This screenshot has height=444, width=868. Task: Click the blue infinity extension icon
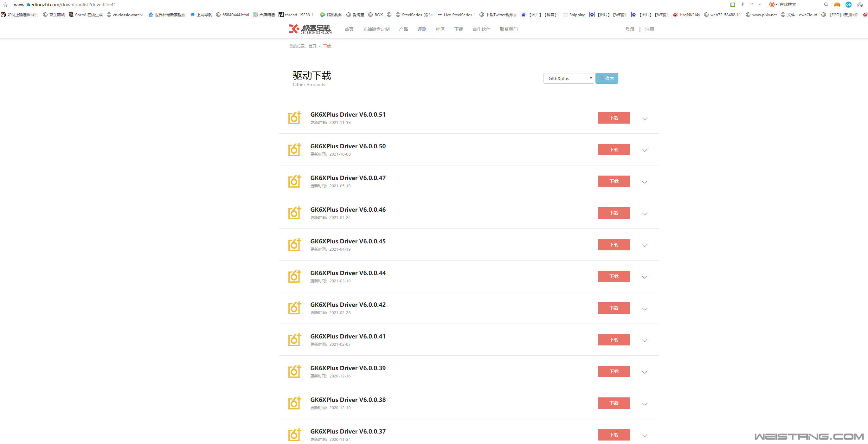pos(848,5)
